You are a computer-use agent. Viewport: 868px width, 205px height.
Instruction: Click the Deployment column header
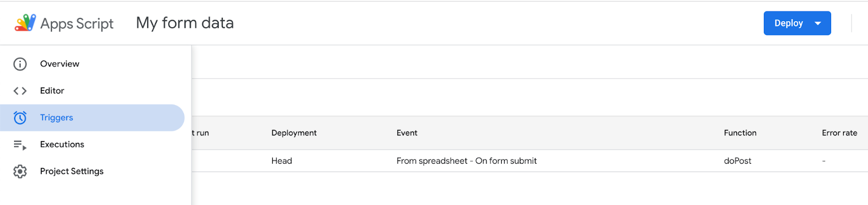click(x=294, y=133)
